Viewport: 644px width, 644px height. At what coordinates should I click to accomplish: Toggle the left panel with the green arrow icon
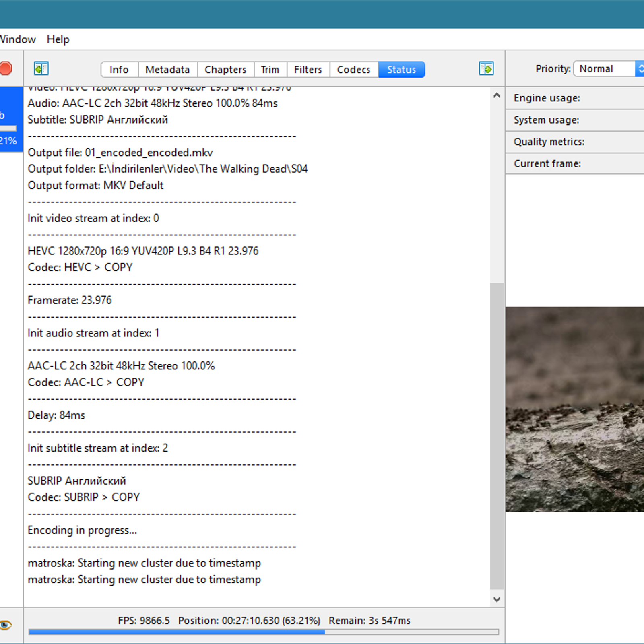41,69
